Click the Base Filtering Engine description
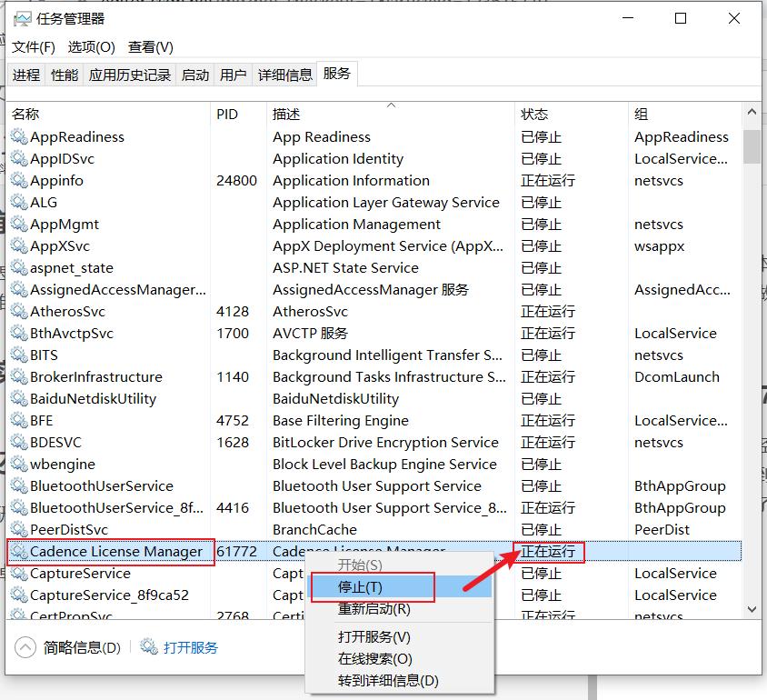767x700 pixels. [341, 420]
